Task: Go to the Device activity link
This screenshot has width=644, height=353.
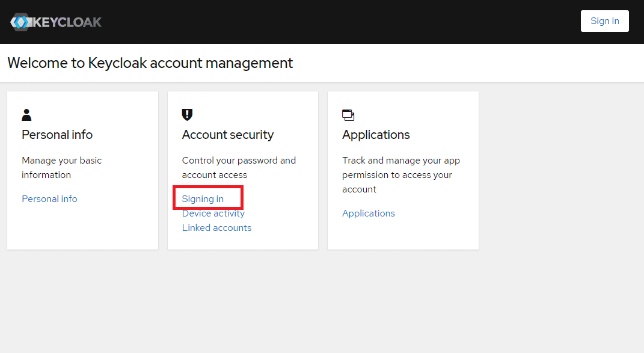Action: [213, 213]
